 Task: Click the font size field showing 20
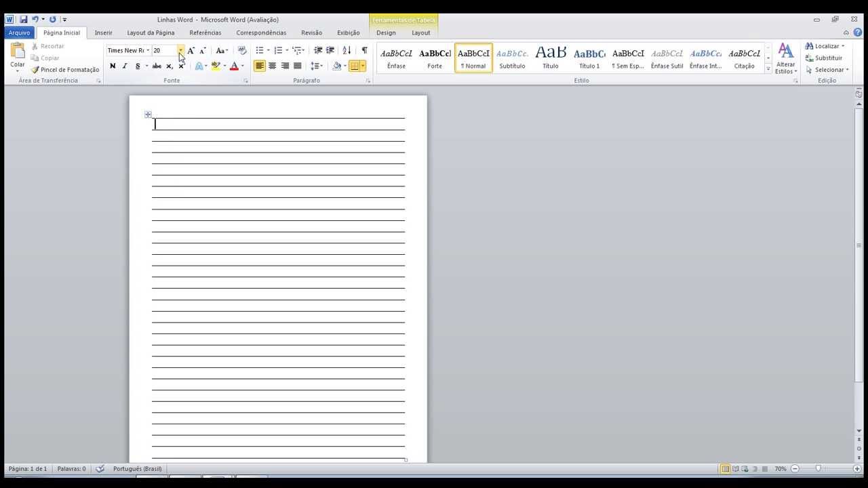[164, 50]
